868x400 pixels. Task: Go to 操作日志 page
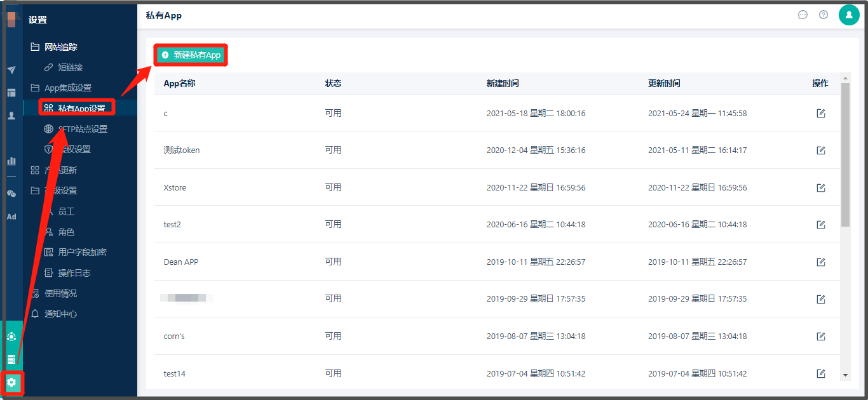pyautogui.click(x=74, y=273)
